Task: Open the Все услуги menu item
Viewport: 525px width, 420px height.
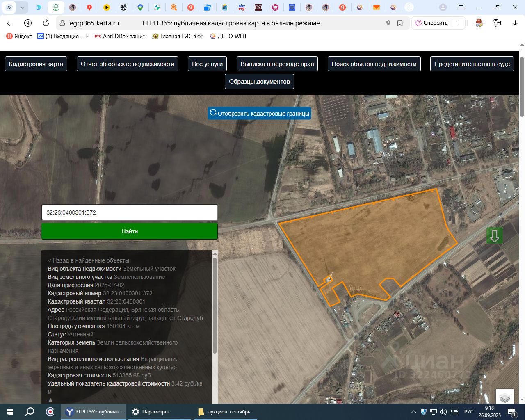Action: [208, 64]
